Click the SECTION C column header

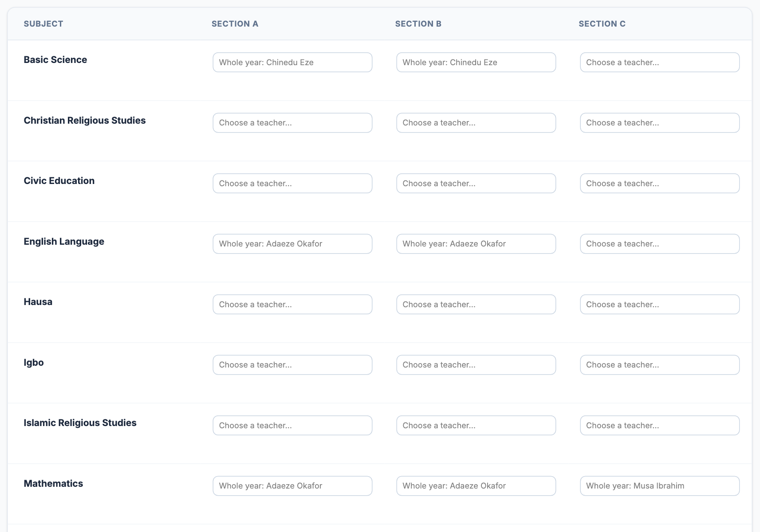[x=602, y=24]
